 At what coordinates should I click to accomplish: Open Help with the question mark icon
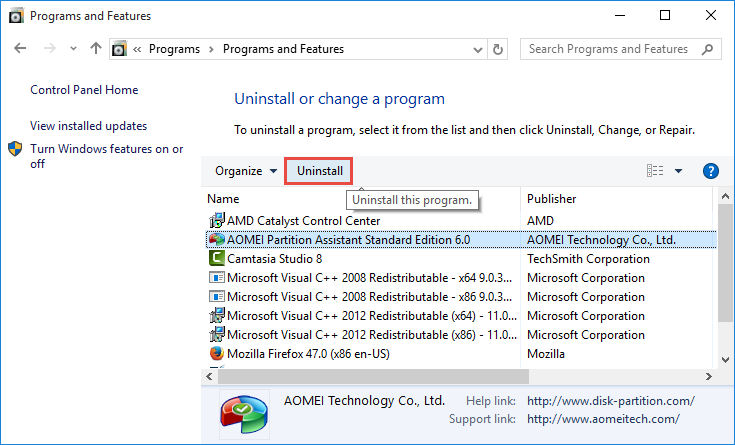click(711, 171)
